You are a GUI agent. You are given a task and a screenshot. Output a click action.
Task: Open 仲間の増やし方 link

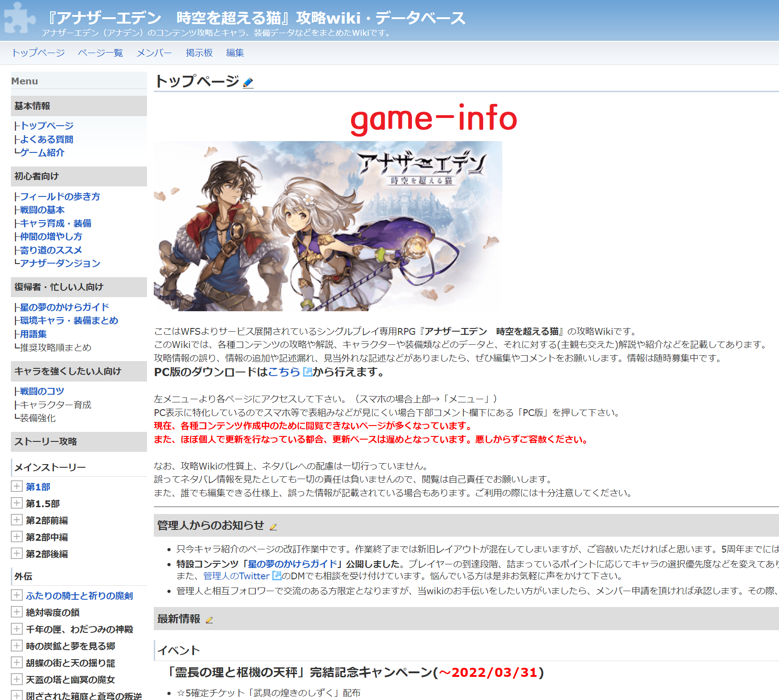pyautogui.click(x=51, y=236)
